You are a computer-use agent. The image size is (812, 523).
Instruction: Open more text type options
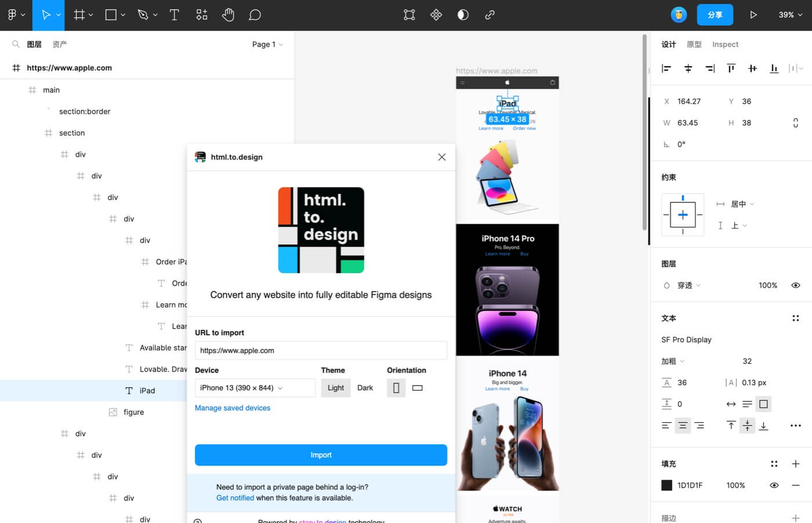[796, 426]
